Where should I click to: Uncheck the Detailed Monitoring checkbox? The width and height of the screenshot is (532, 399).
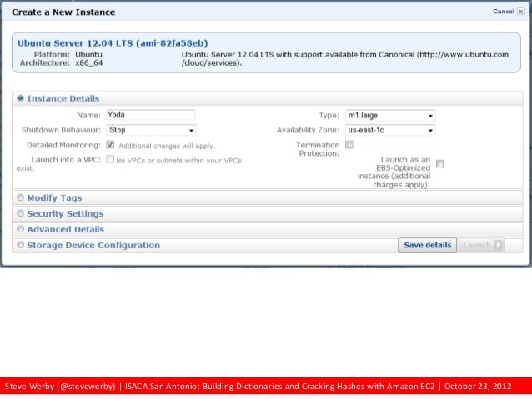(x=110, y=145)
